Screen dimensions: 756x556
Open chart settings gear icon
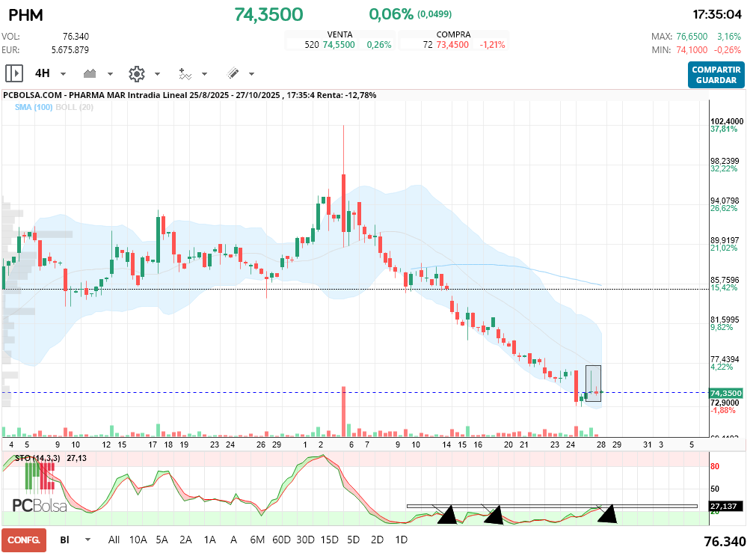[x=136, y=73]
